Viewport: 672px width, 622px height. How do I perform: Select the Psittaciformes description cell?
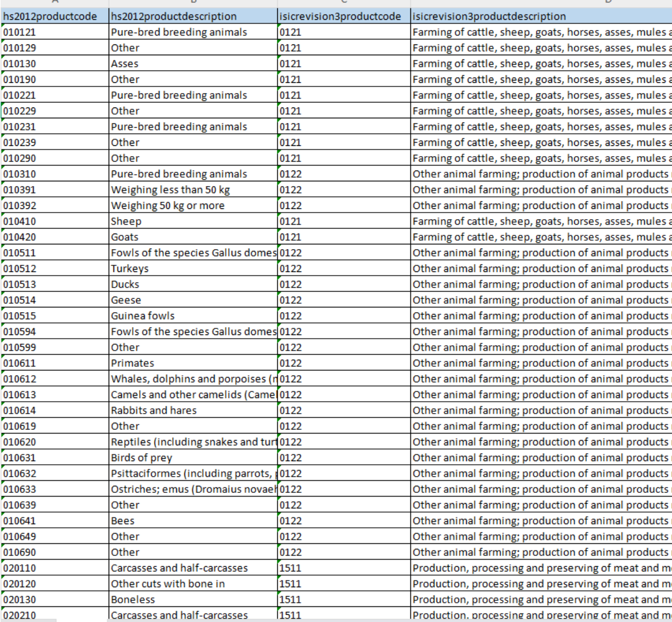[193, 474]
